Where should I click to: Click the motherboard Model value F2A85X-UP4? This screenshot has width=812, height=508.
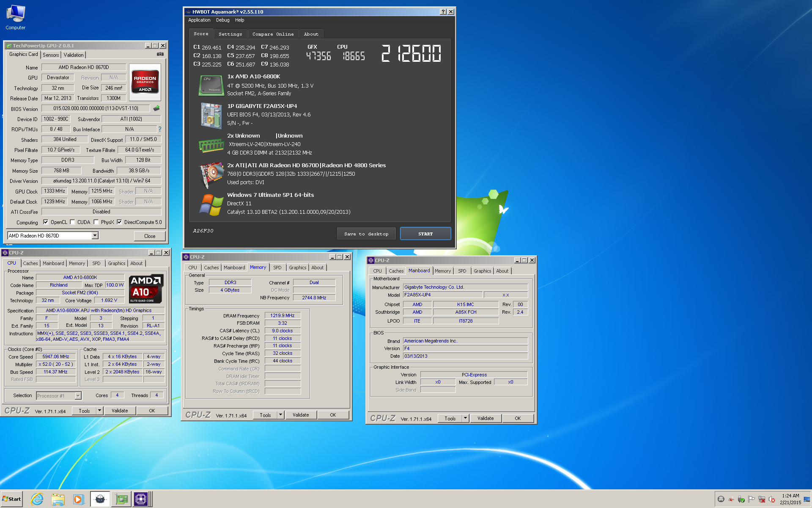coord(442,295)
